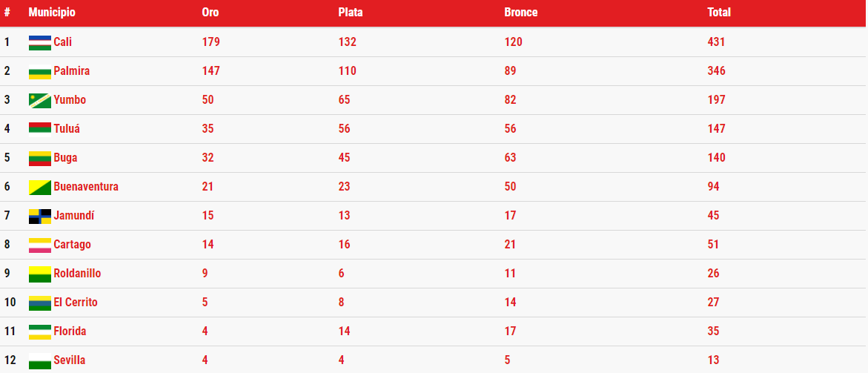868x373 pixels.
Task: Click the Buga flag icon
Action: point(40,158)
